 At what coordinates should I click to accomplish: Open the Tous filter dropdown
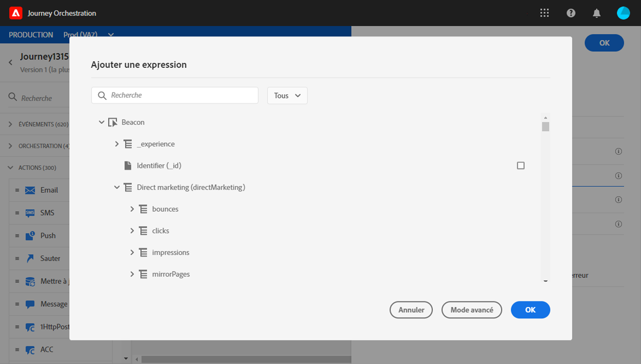tap(287, 95)
